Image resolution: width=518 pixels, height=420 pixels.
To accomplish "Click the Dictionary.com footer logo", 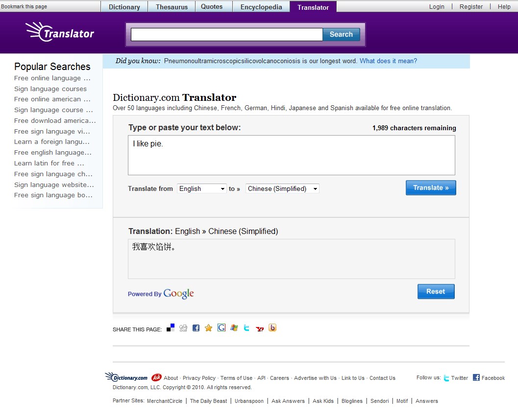I will [126, 377].
